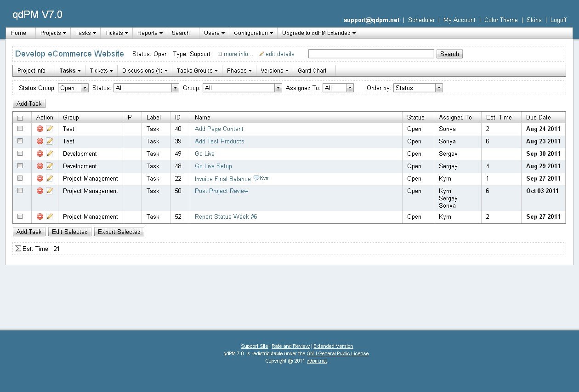The image size is (579, 392).
Task: Select checkbox for Post Project Review row
Action: click(20, 191)
